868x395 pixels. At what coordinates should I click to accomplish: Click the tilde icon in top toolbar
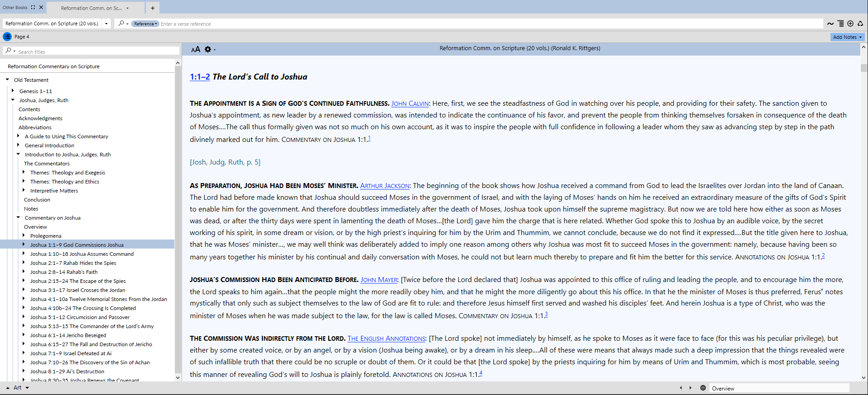click(x=830, y=24)
